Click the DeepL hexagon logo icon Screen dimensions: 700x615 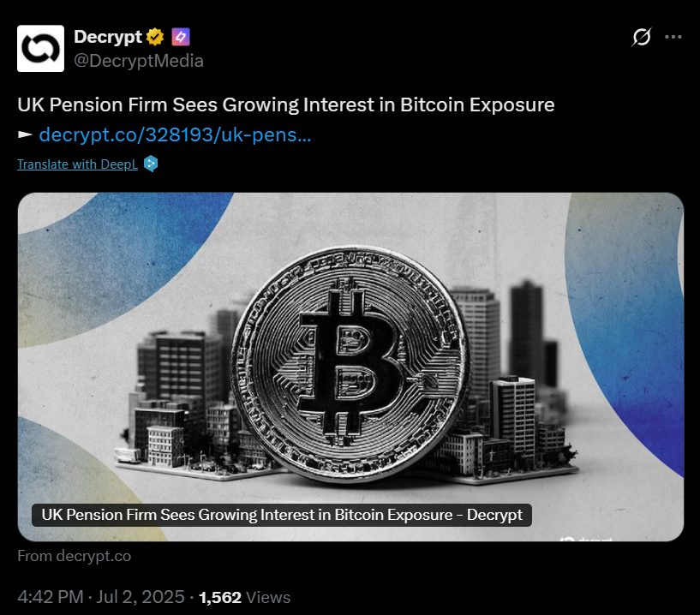tap(151, 164)
